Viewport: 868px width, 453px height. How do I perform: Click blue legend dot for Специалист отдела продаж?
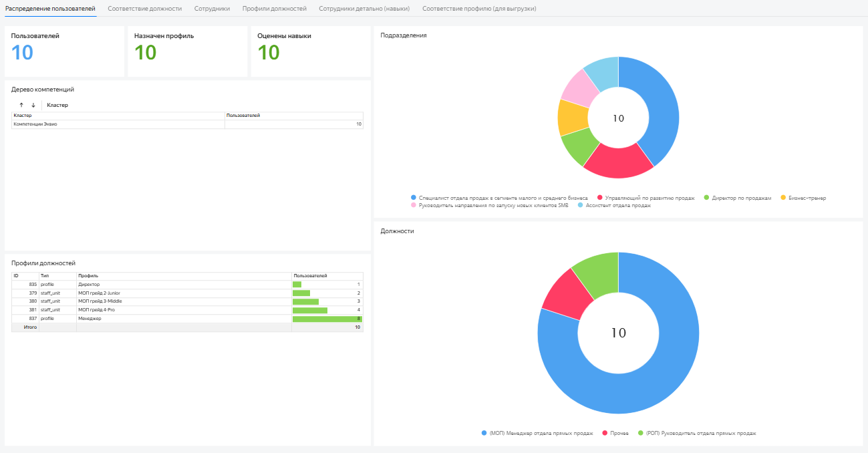point(414,198)
